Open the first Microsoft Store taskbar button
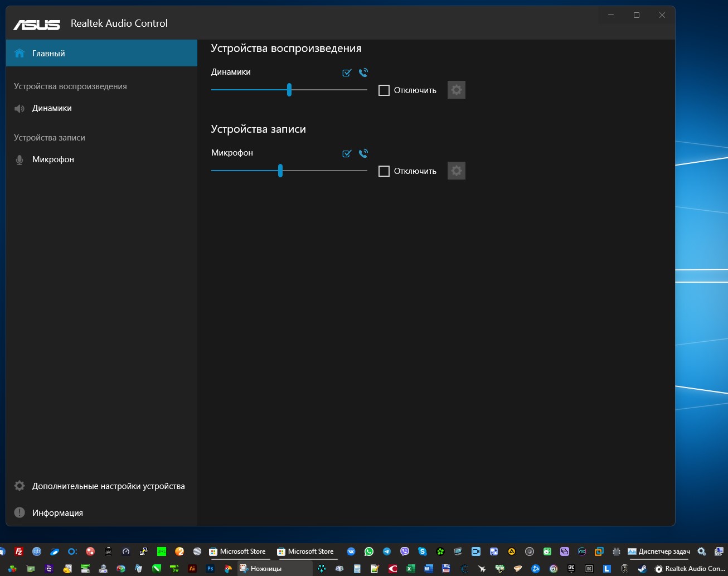 coord(237,551)
